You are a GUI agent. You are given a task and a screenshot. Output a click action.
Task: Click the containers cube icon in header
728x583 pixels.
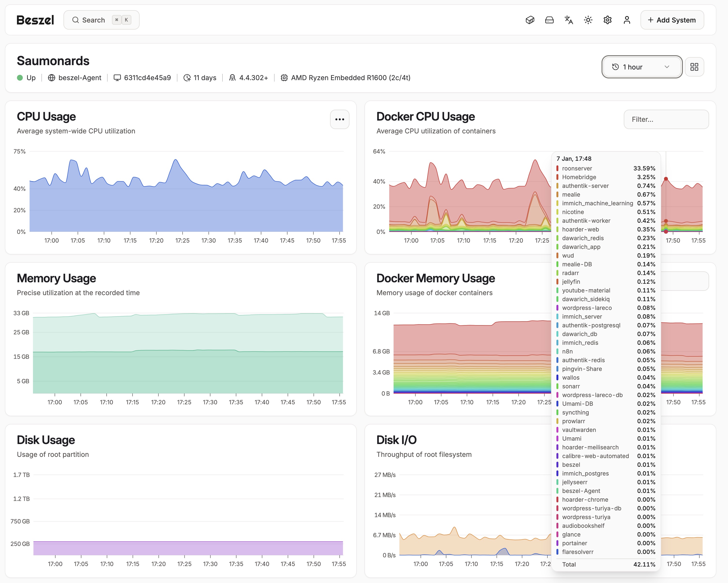tap(530, 20)
